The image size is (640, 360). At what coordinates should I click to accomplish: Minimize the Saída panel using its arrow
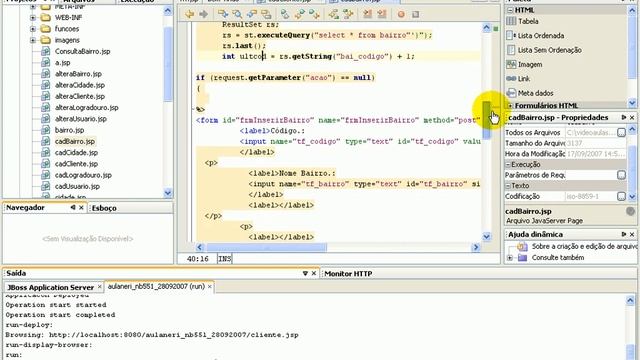point(305,273)
